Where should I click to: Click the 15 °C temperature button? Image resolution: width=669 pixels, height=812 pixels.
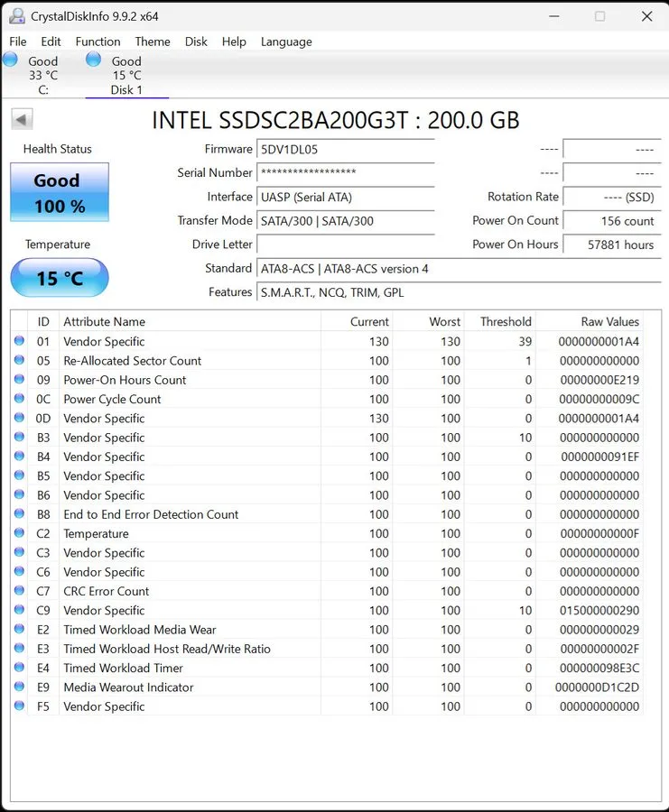[60, 278]
